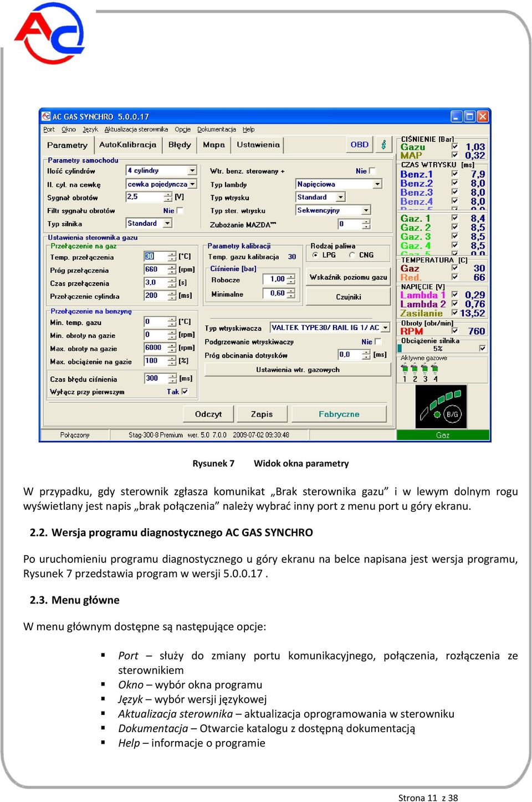Toggle the Benz.1 injection time checkbox

455,174
